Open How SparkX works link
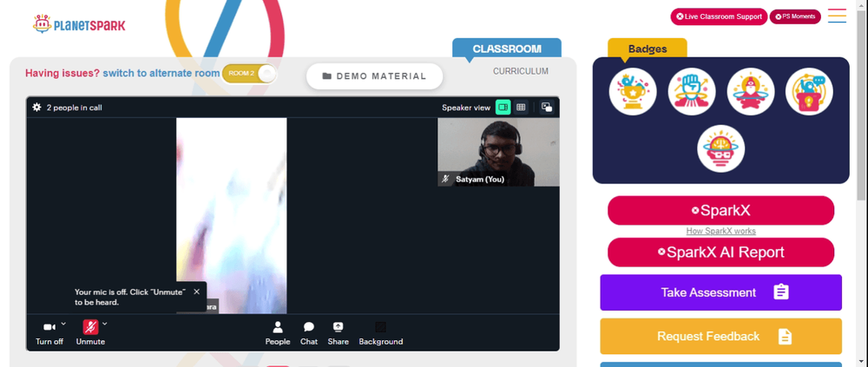This screenshot has width=868, height=367. [720, 231]
